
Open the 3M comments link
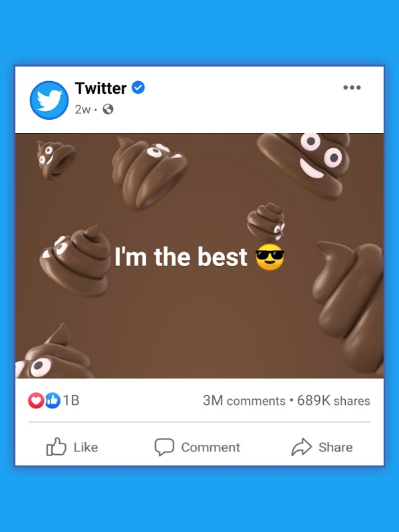coord(244,400)
